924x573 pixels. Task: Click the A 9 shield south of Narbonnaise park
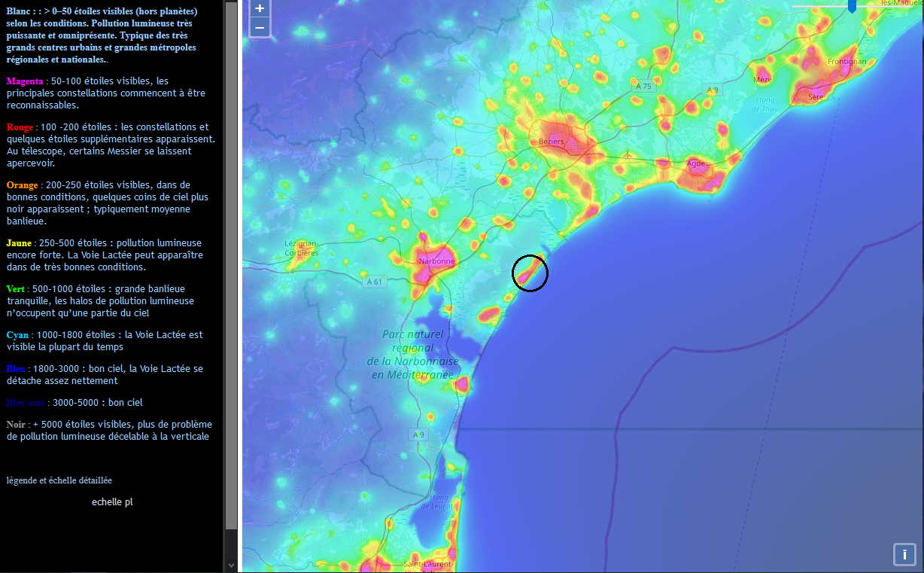418,434
